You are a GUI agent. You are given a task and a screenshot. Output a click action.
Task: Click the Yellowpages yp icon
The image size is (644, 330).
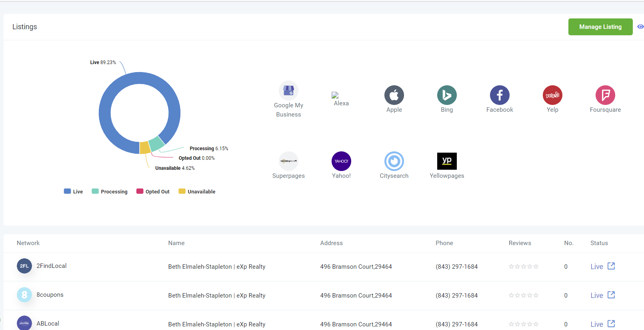[447, 161]
